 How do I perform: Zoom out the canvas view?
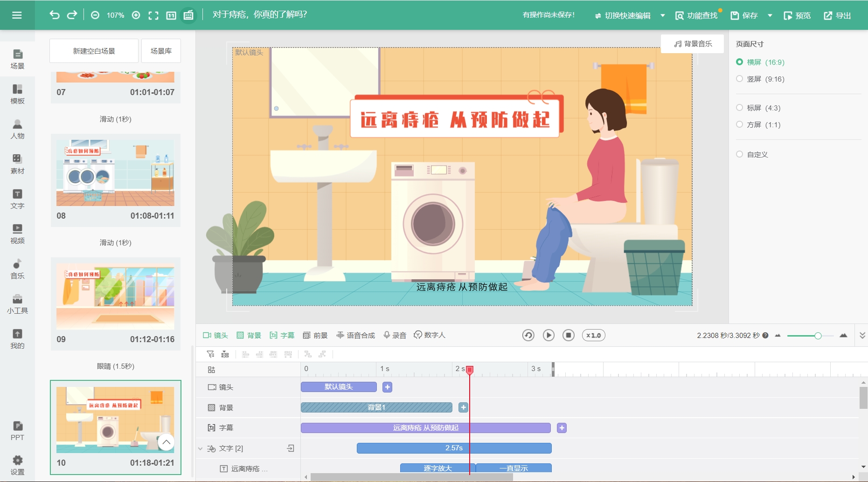(x=95, y=15)
